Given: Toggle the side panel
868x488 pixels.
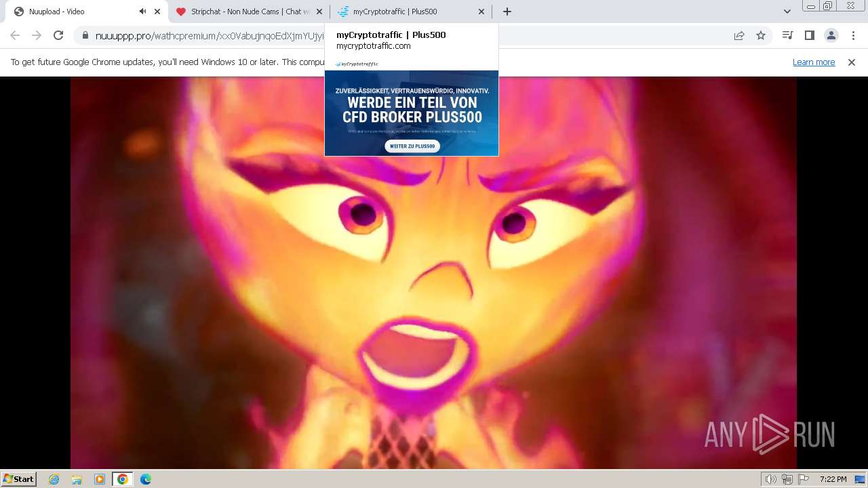Looking at the screenshot, I should pos(809,35).
